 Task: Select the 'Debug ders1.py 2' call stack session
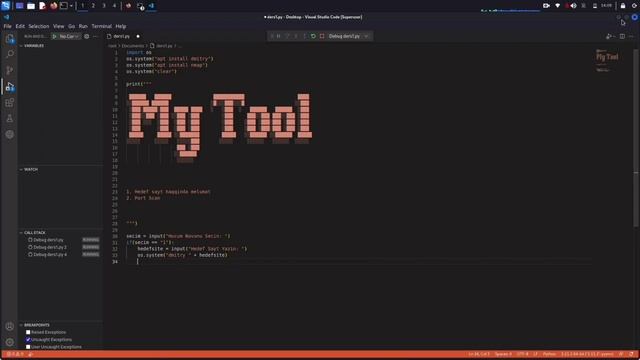(61, 247)
